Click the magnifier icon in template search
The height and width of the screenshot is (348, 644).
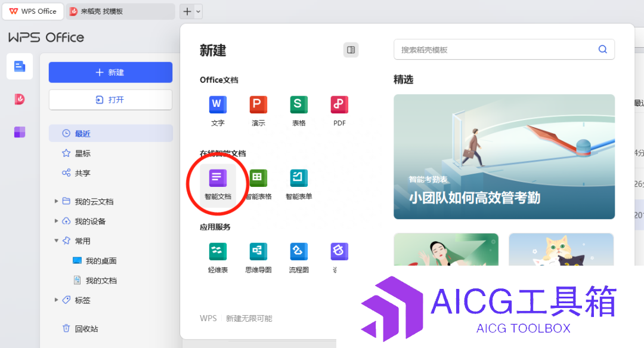pyautogui.click(x=602, y=50)
